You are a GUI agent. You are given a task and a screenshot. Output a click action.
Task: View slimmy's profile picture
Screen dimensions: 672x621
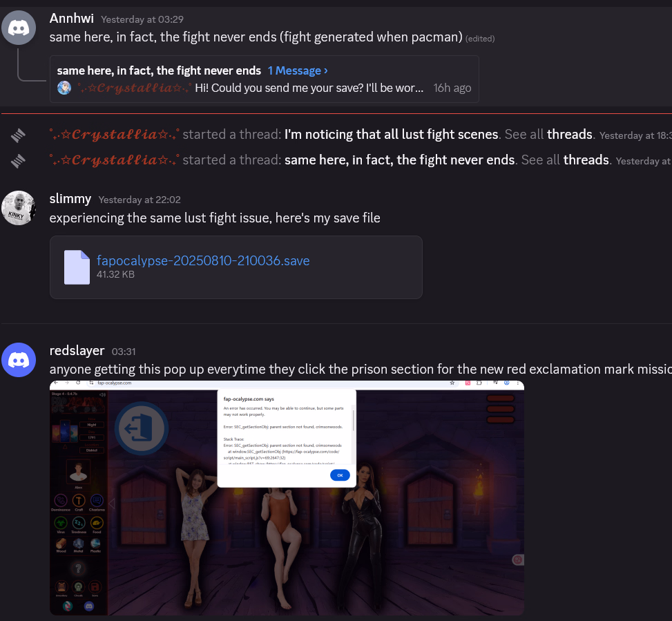[19, 208]
